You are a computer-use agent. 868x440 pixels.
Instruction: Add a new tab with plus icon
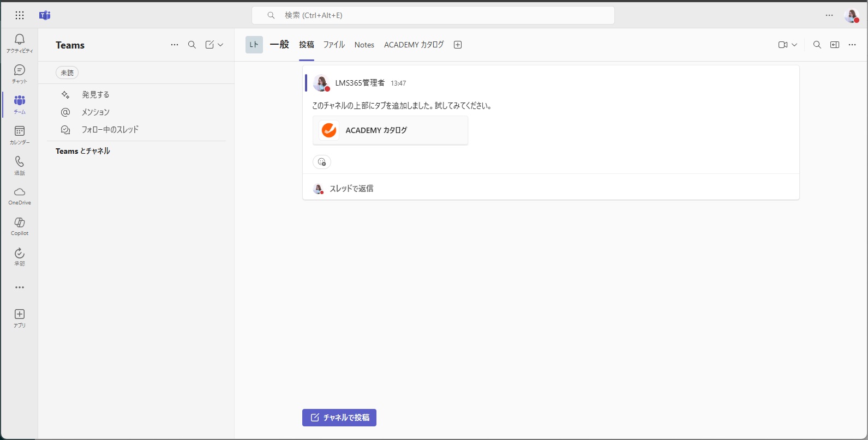point(458,45)
